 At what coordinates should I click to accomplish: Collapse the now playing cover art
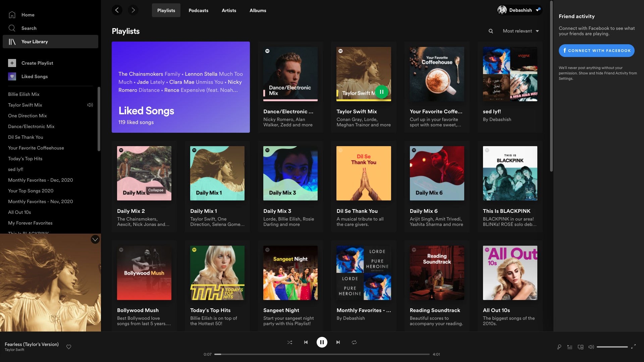[95, 239]
